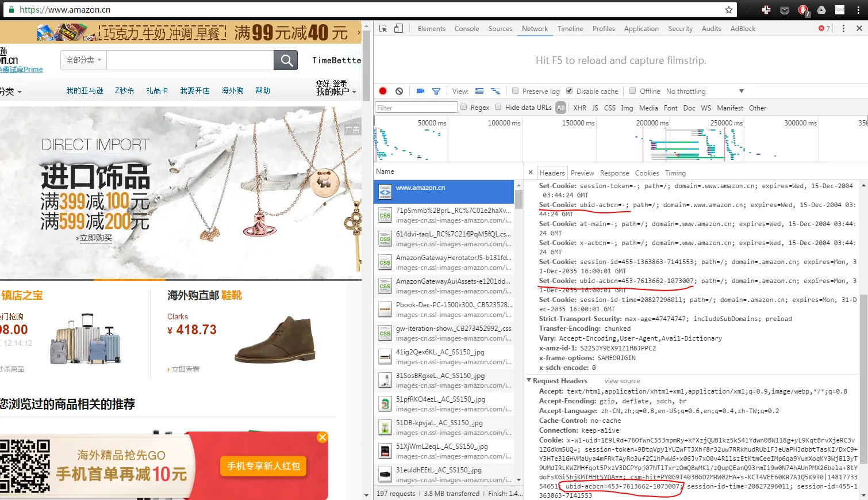Focus the Amazon search text box
The width and height of the screenshot is (868, 500).
click(190, 60)
